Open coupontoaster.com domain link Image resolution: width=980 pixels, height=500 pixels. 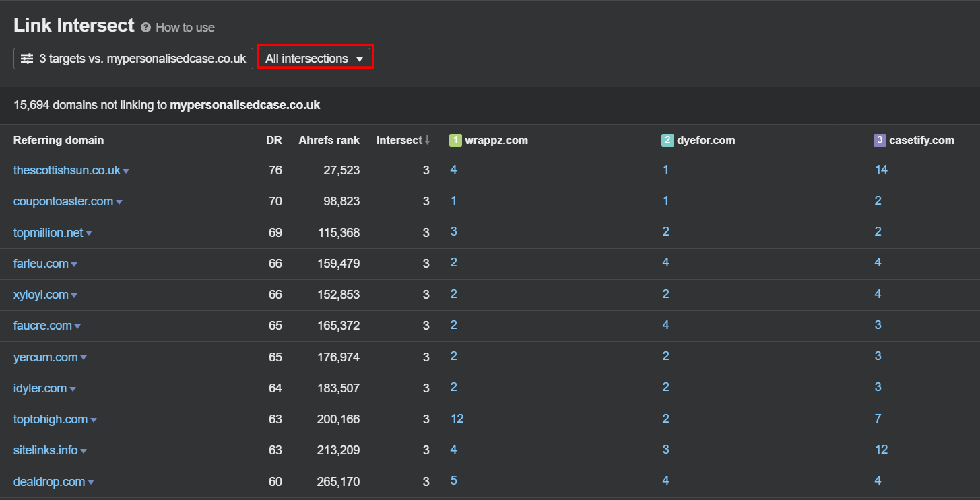coord(63,201)
